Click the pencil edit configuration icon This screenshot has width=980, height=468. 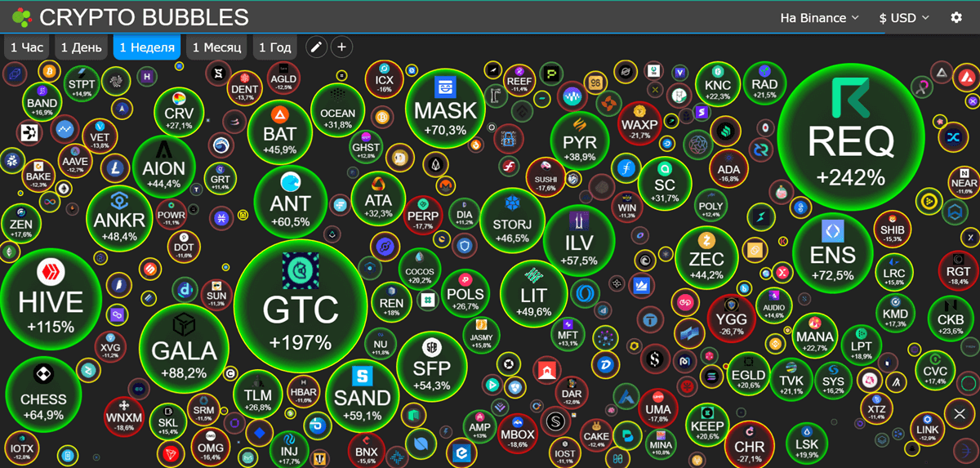pos(316,47)
